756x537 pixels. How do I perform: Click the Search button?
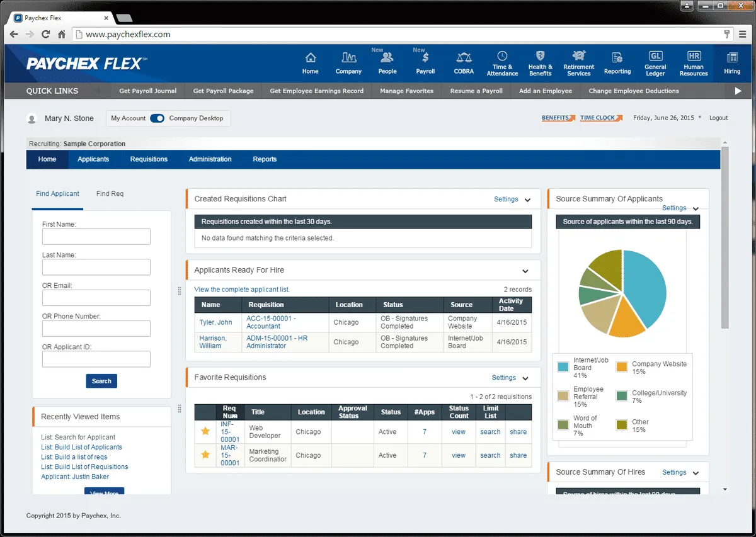click(x=101, y=381)
